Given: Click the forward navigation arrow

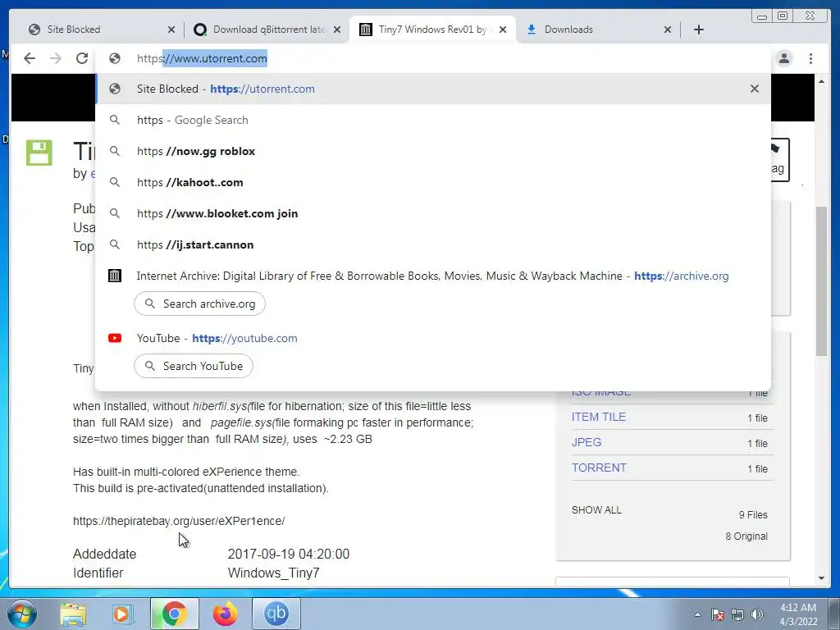Looking at the screenshot, I should tap(56, 58).
